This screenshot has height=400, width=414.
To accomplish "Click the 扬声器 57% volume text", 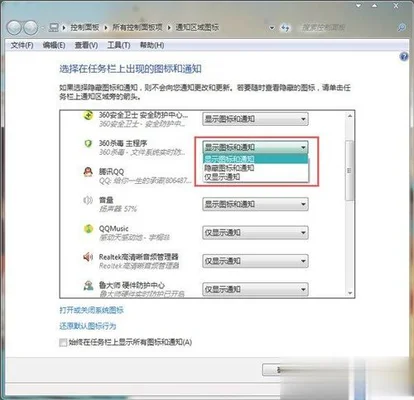I will 118,209.
